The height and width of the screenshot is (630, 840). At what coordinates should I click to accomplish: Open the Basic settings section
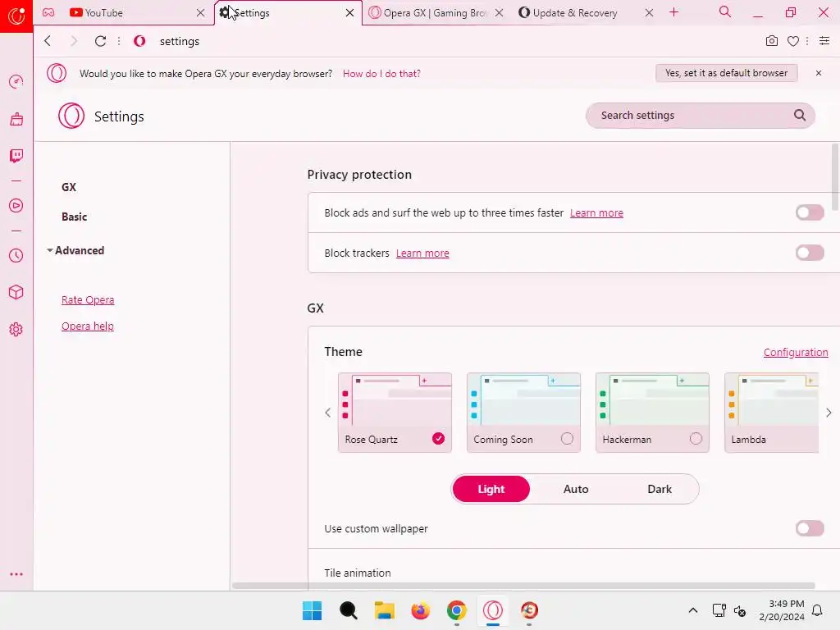[x=74, y=217]
